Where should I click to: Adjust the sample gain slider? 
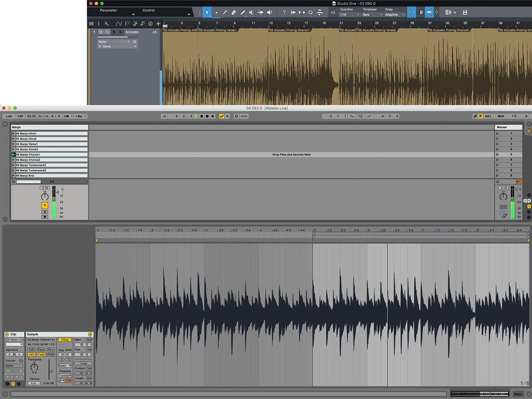point(49,370)
